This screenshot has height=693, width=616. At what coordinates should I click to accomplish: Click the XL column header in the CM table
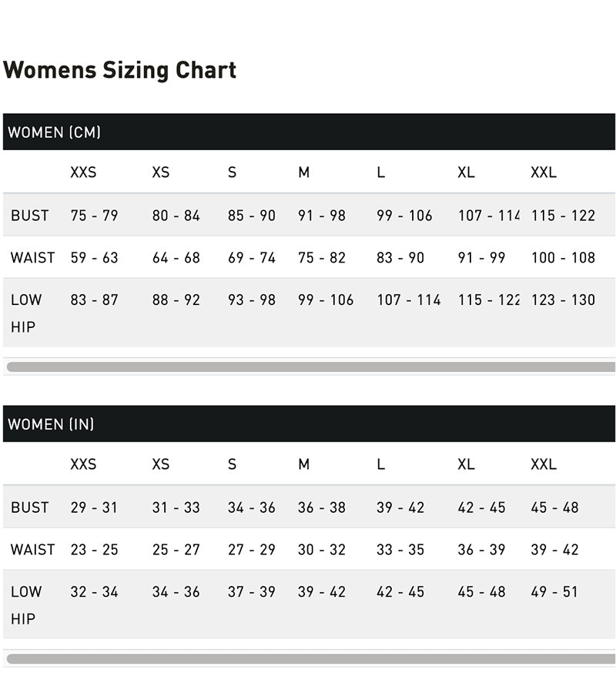click(466, 172)
